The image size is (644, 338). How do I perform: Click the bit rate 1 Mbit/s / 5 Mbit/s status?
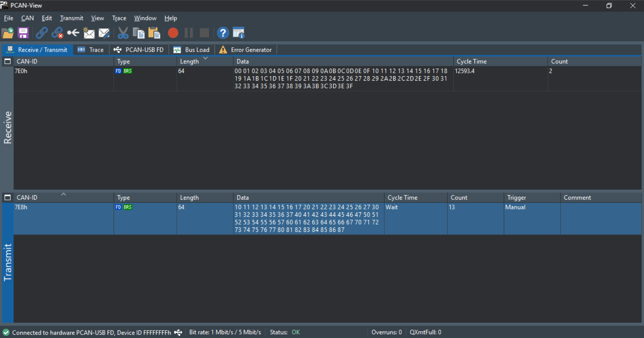(x=225, y=332)
